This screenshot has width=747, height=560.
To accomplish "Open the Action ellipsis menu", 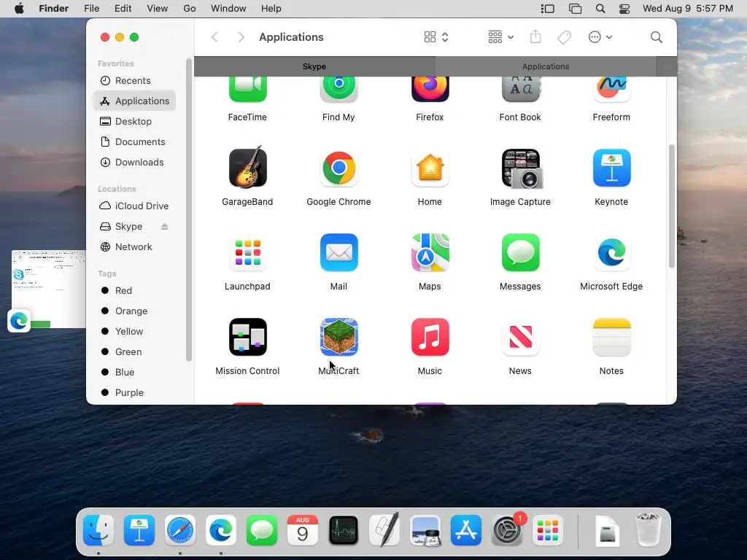I will point(600,37).
